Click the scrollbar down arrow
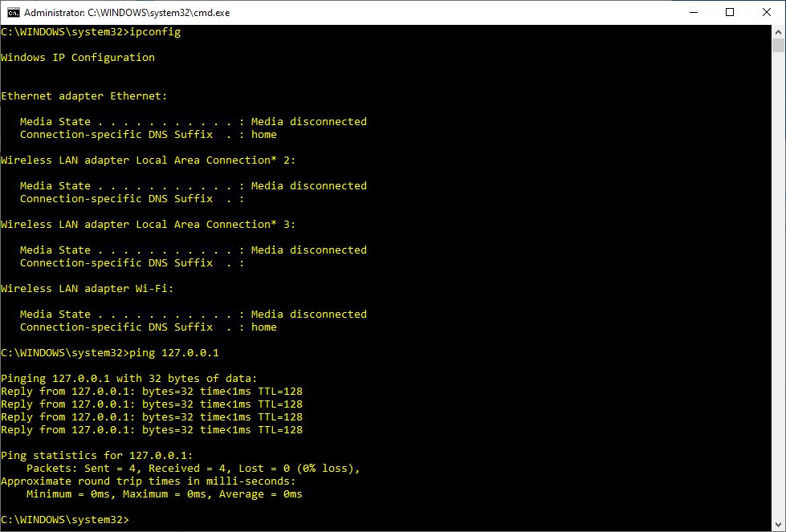This screenshot has height=532, width=786. 778,525
